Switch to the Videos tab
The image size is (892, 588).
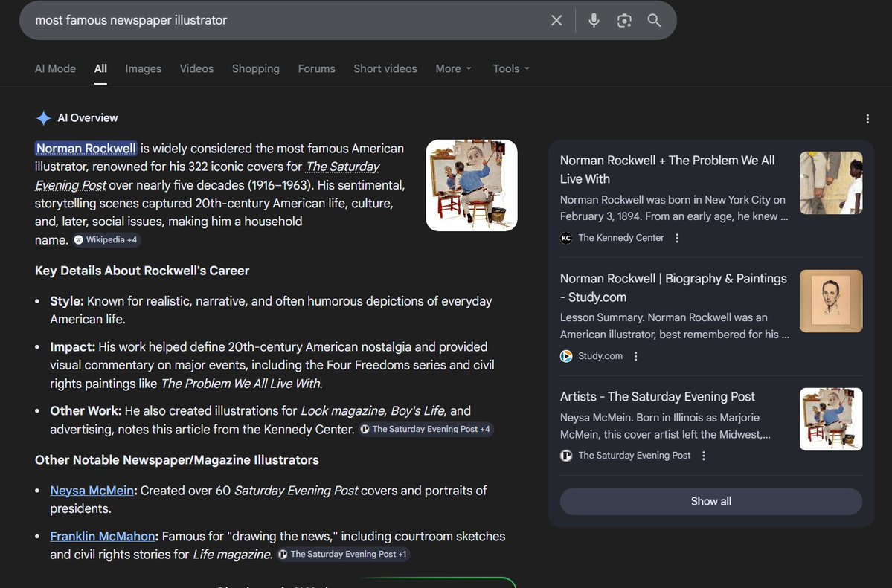(197, 69)
